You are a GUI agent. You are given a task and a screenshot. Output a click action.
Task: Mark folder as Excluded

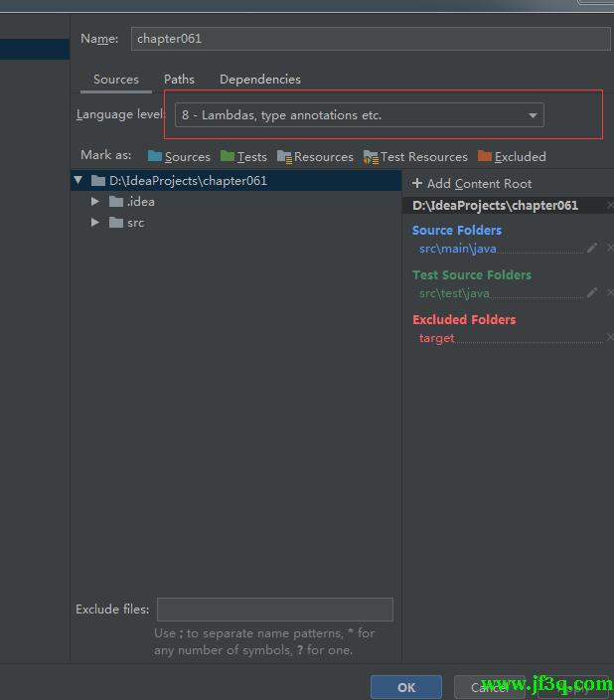click(512, 156)
